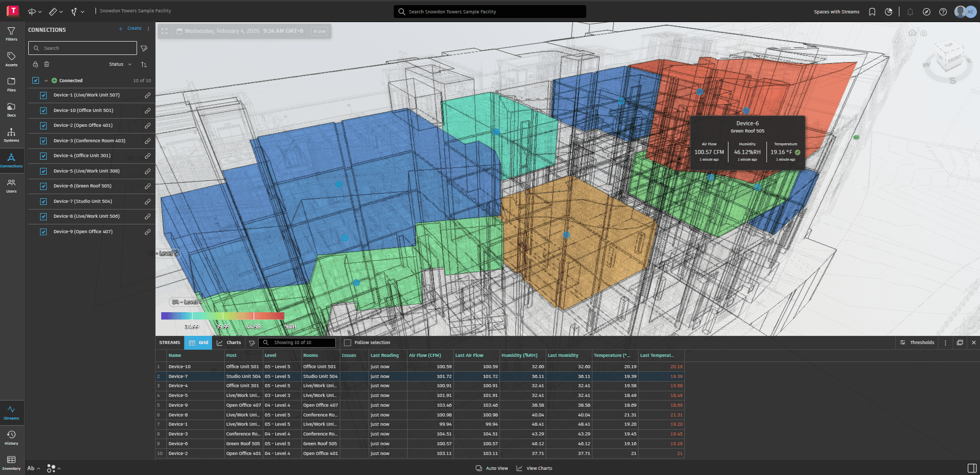Click the humidity color scale legend

pos(223,315)
